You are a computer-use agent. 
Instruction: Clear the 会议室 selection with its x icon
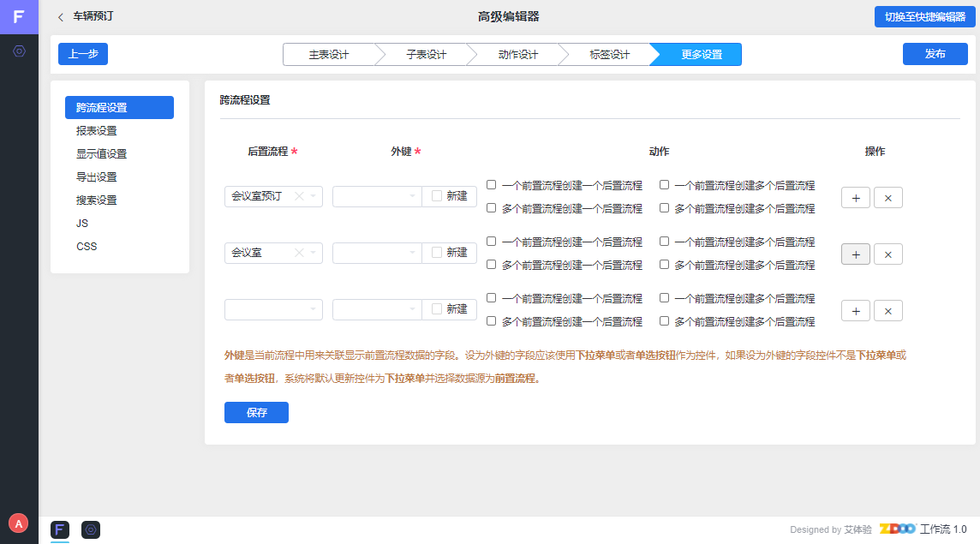point(299,253)
